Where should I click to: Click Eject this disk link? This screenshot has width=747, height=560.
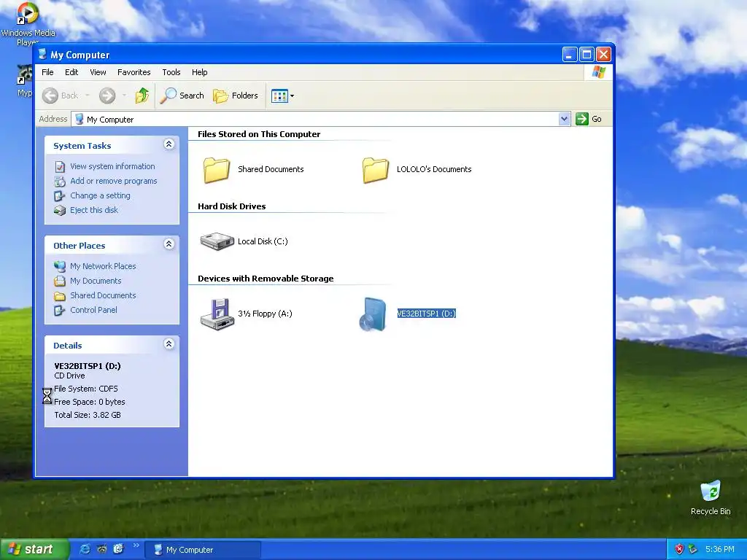pos(94,210)
